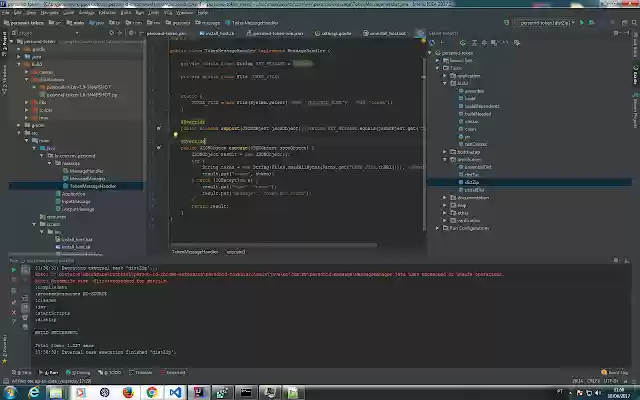Viewport: 640px width, 400px height.
Task: Click Execute Gradle task icon in Gradle toolbar
Action: point(462,42)
